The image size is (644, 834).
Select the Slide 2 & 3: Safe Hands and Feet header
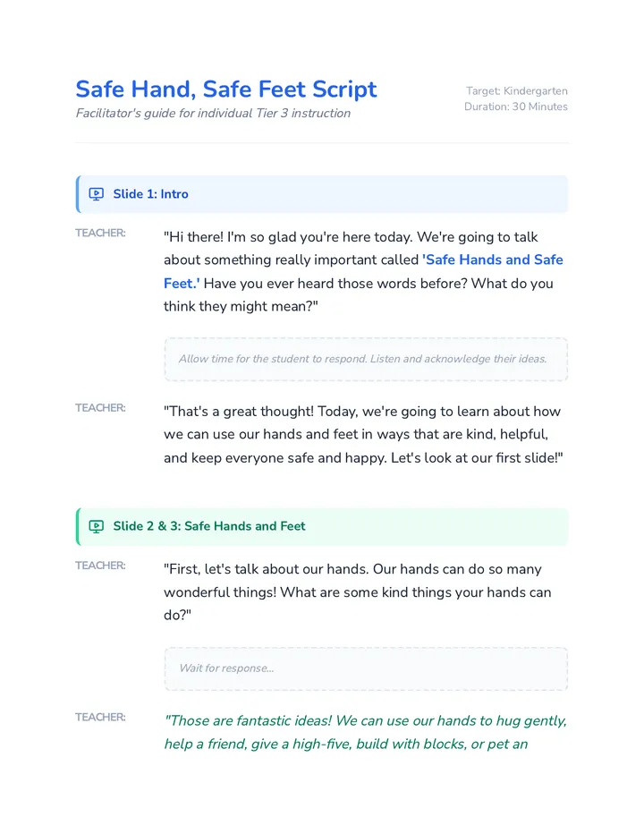point(322,526)
